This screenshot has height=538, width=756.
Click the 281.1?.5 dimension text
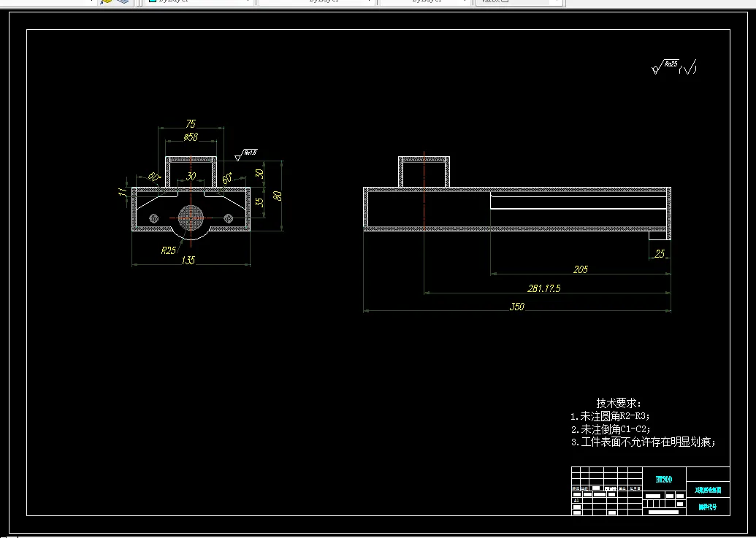(544, 288)
